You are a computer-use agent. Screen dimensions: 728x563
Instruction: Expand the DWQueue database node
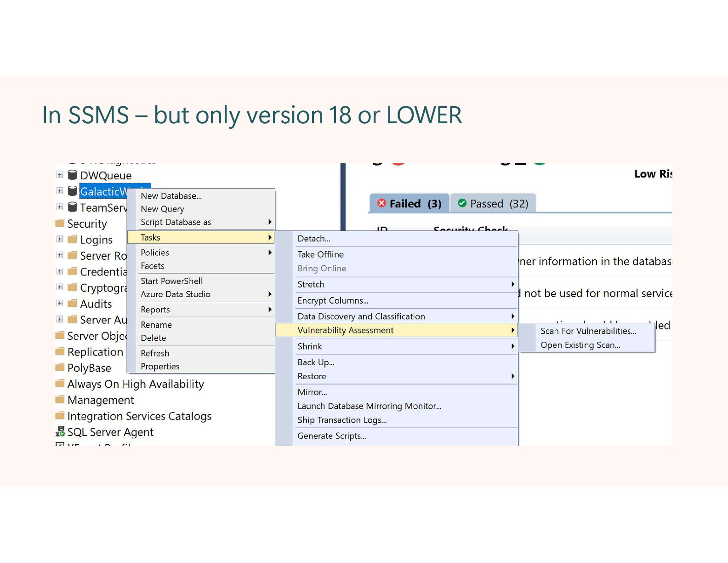point(60,175)
